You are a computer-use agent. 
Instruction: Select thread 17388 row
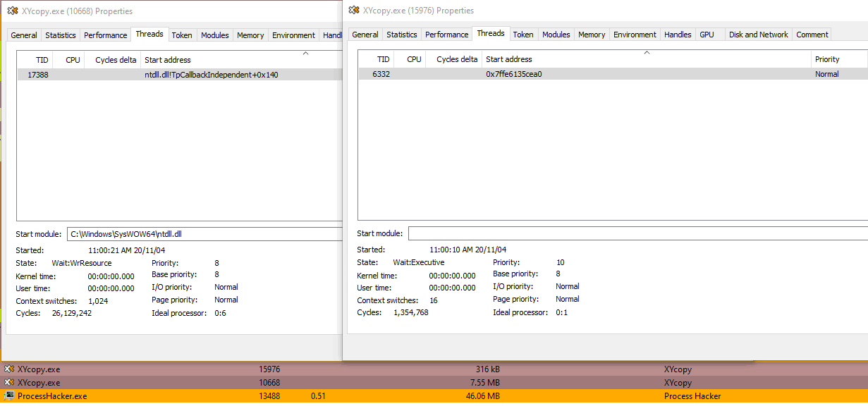pyautogui.click(x=176, y=75)
